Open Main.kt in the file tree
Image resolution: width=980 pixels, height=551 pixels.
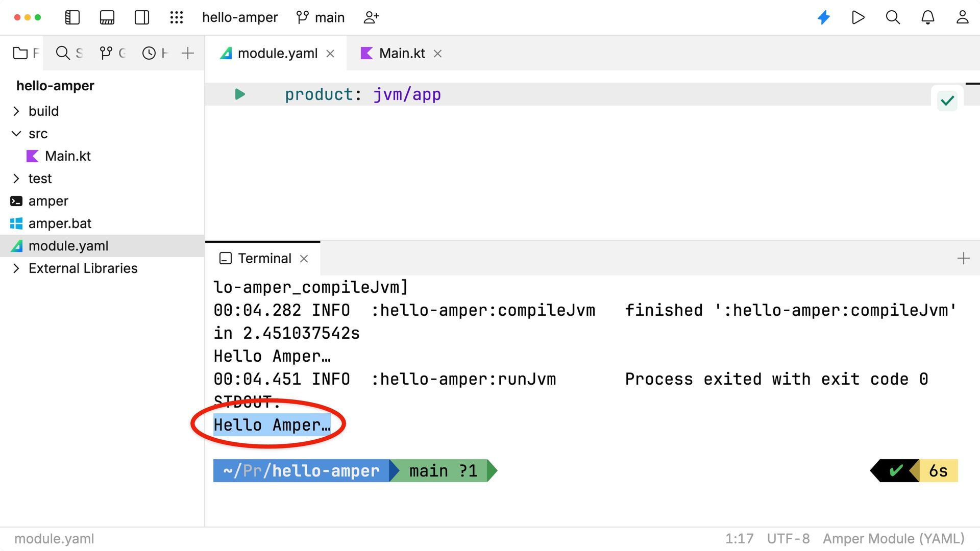(67, 156)
